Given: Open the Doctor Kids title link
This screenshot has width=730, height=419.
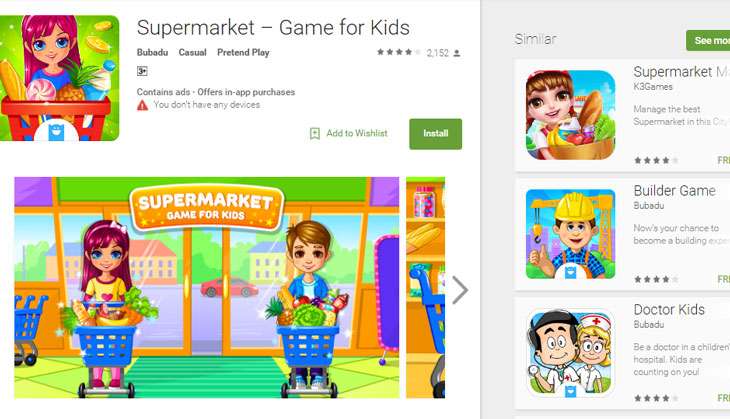Looking at the screenshot, I should coord(669,310).
